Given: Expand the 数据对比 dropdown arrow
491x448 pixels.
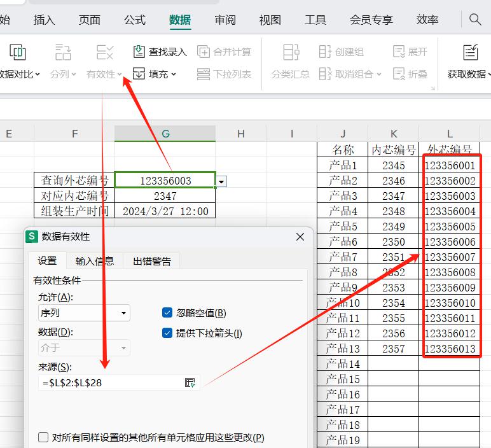Looking at the screenshot, I should [38, 74].
